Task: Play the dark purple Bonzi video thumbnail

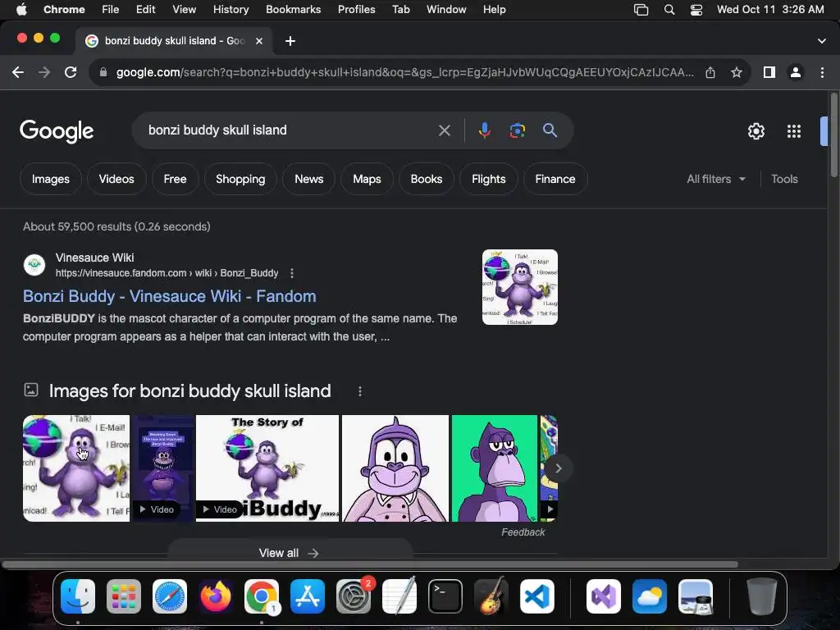Action: tap(163, 468)
